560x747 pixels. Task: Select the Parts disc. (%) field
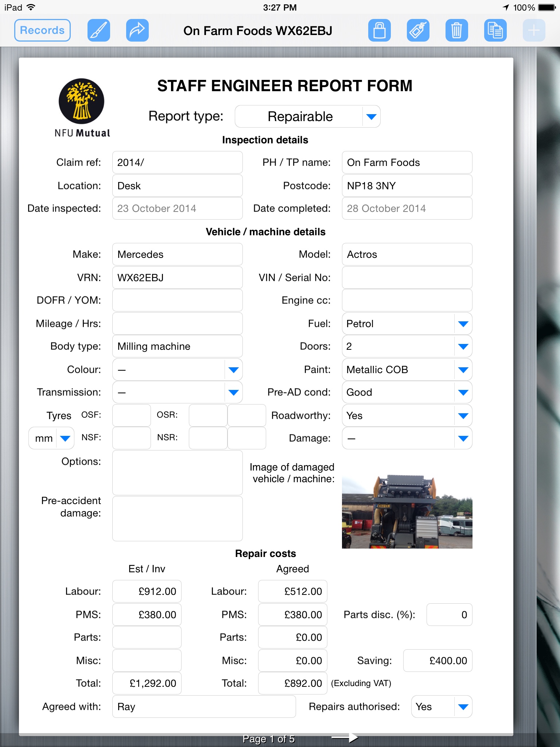point(450,615)
